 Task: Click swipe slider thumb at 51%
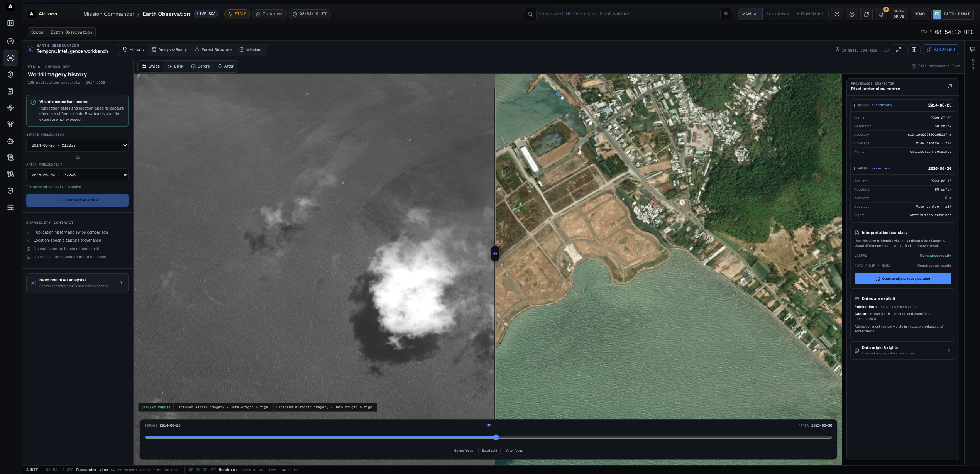click(x=496, y=437)
